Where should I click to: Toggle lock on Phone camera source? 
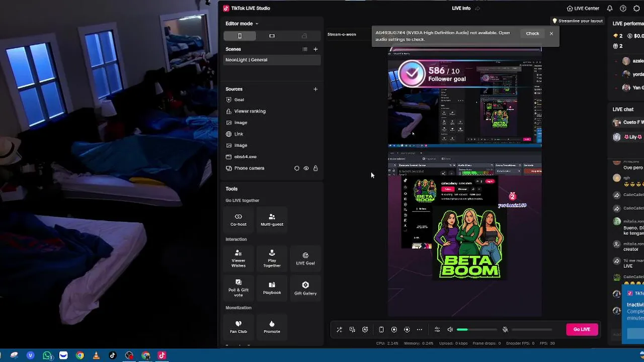coord(315,168)
